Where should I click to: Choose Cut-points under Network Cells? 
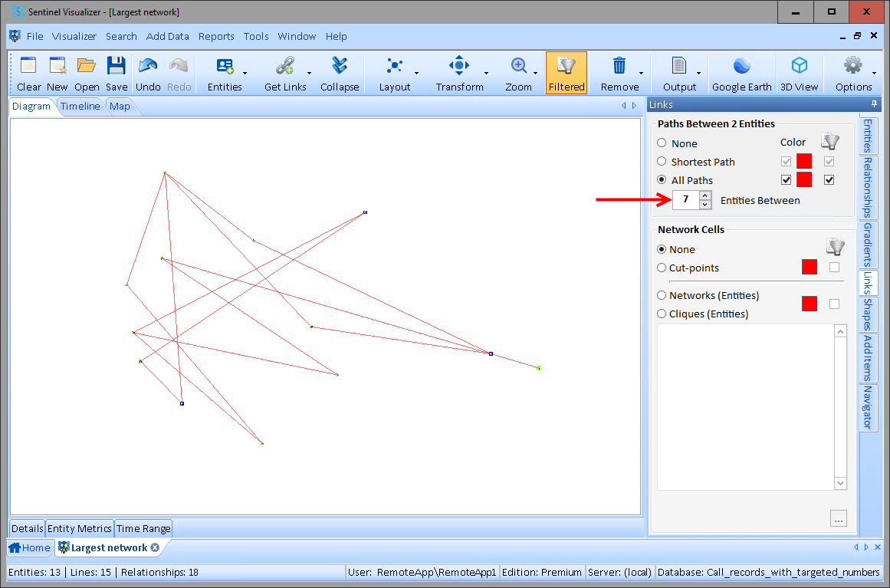pos(660,268)
